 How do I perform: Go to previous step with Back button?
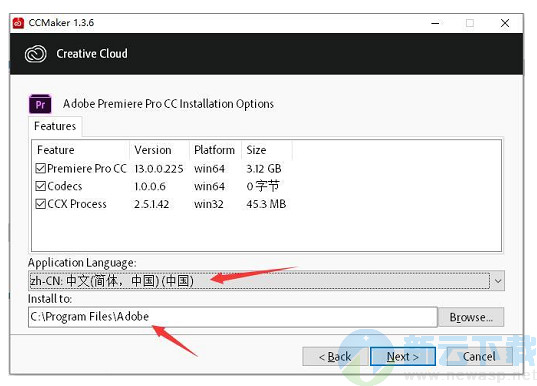pos(335,357)
